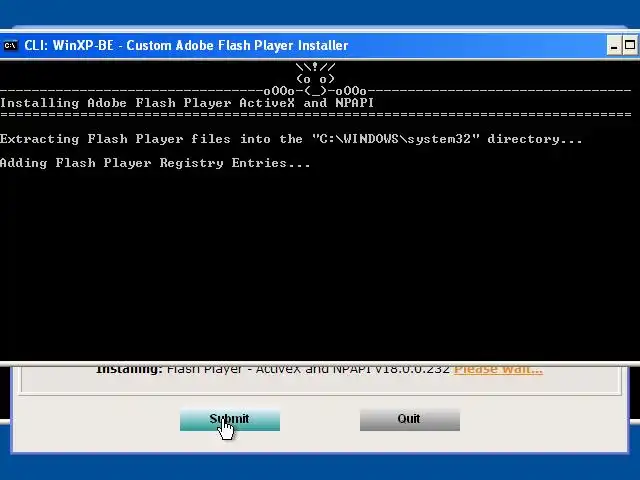The image size is (640, 480).
Task: Click 'Installing Adobe Flash Player ActiveX and NPAPI' line
Action: [187, 103]
